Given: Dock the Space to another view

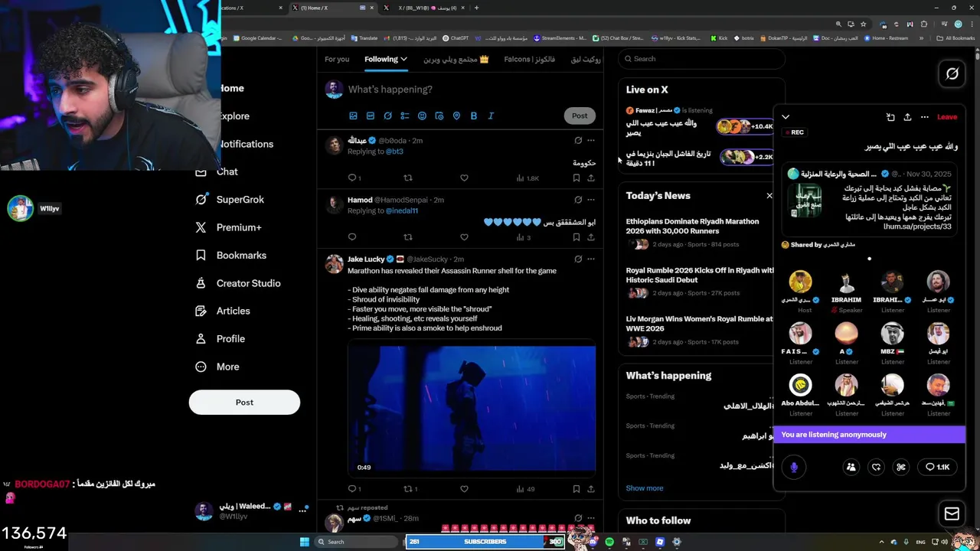Looking at the screenshot, I should [x=890, y=117].
